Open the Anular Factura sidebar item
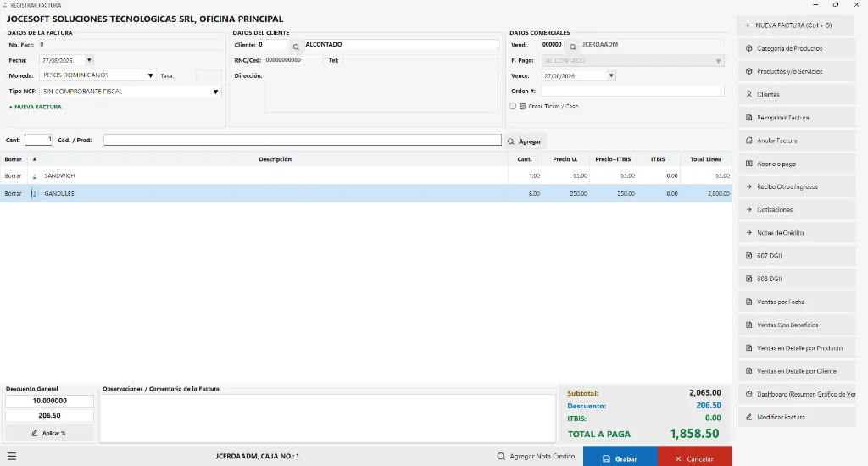This screenshot has height=466, width=868. tap(797, 141)
